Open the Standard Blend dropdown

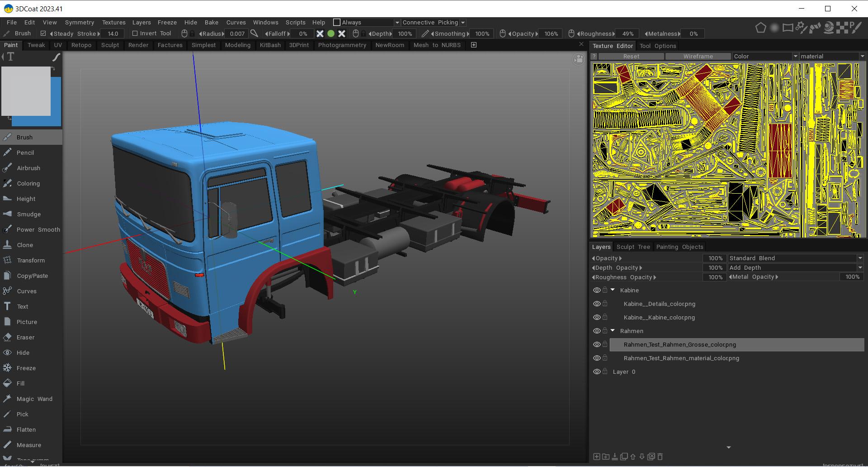(796, 258)
